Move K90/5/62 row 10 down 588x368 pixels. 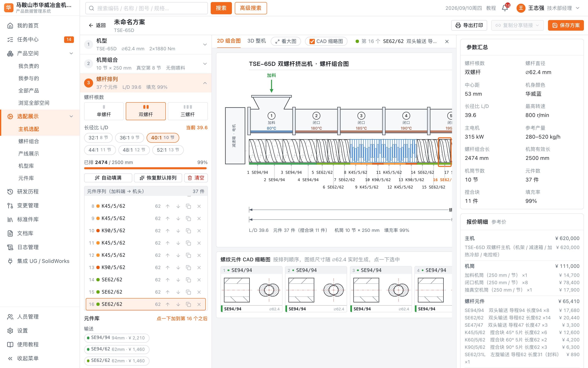point(178,231)
